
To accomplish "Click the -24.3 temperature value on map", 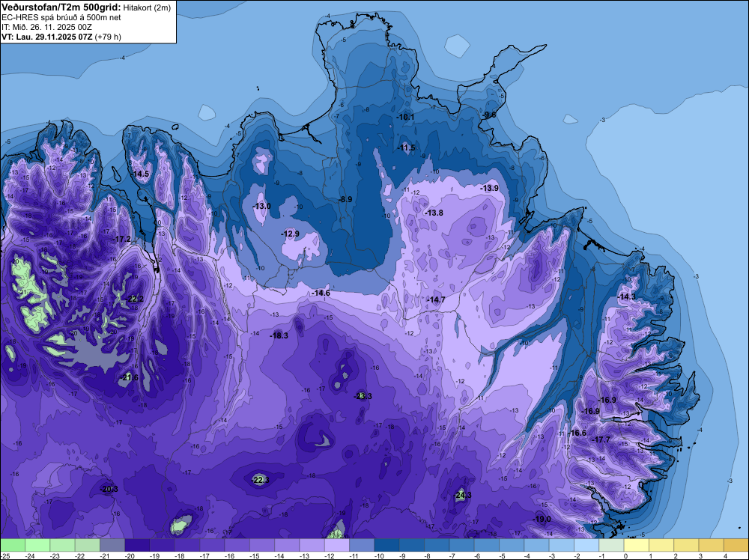I will tap(462, 495).
